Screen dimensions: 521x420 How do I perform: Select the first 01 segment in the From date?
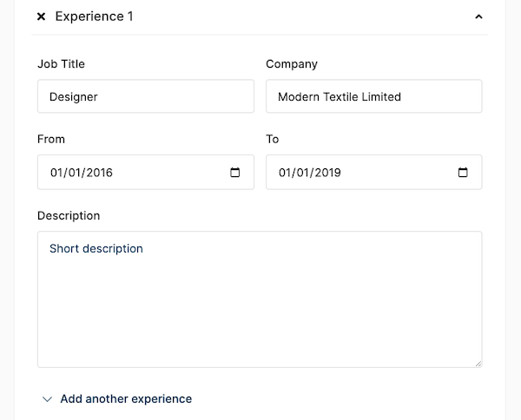tap(56, 172)
